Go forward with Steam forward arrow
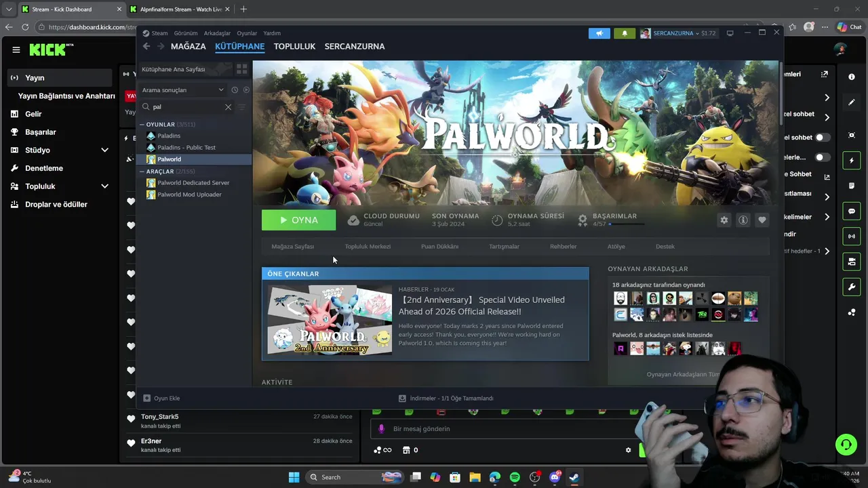Viewport: 868px width, 488px height. 161,46
